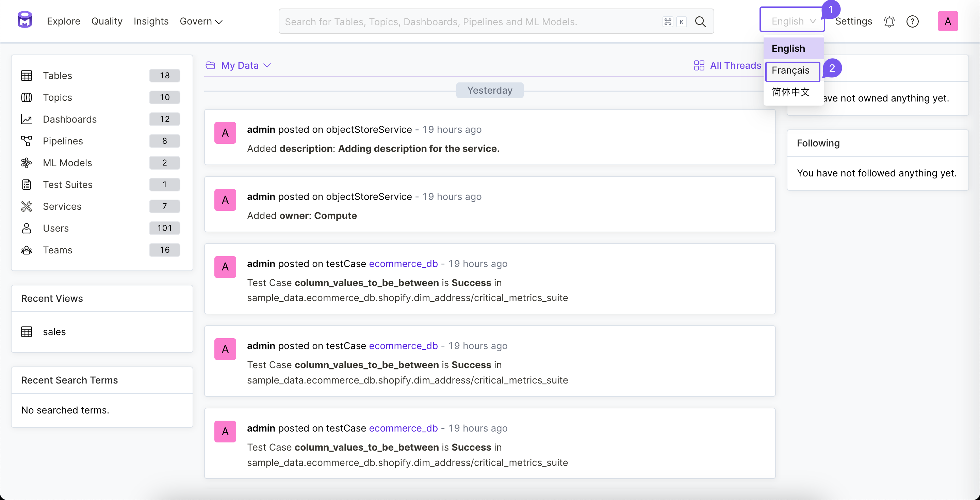Viewport: 980px width, 500px height.
Task: Open the ML Models entity link
Action: pos(67,163)
